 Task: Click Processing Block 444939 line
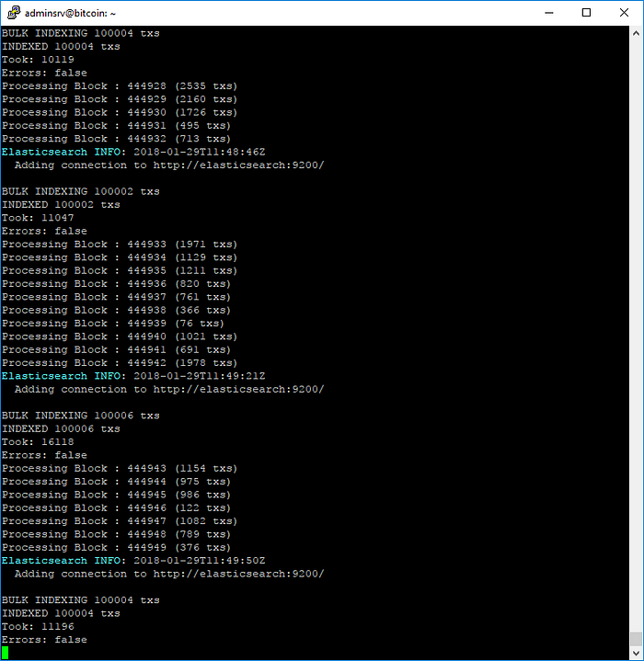coord(113,324)
